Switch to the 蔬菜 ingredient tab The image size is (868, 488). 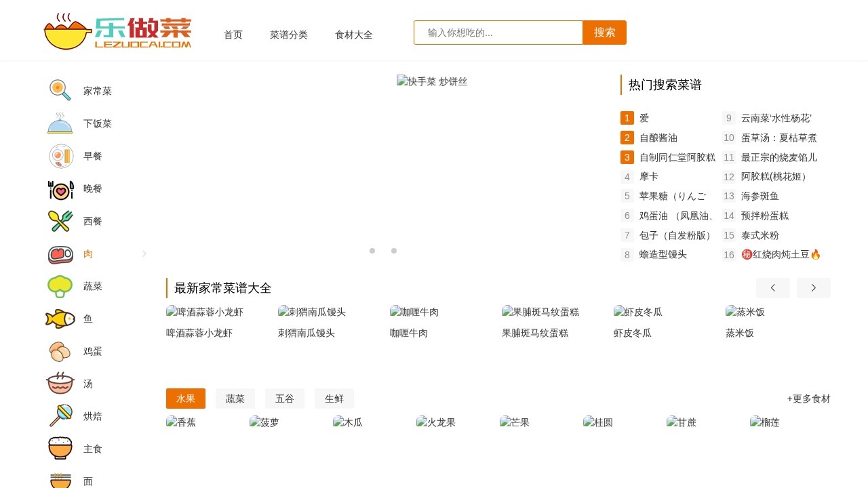click(x=235, y=399)
